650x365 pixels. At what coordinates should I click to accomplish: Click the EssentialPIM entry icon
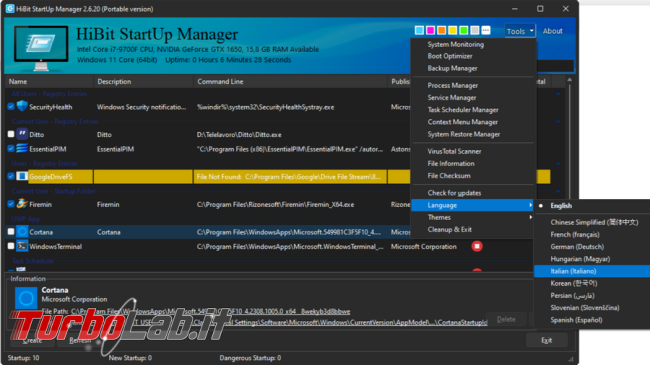tap(22, 148)
